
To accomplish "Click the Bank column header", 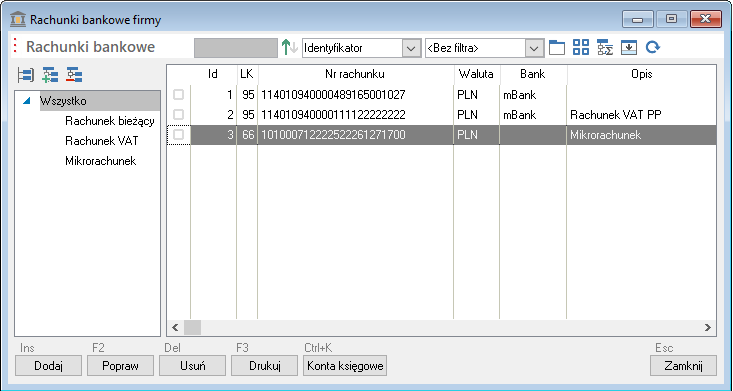I will point(533,74).
